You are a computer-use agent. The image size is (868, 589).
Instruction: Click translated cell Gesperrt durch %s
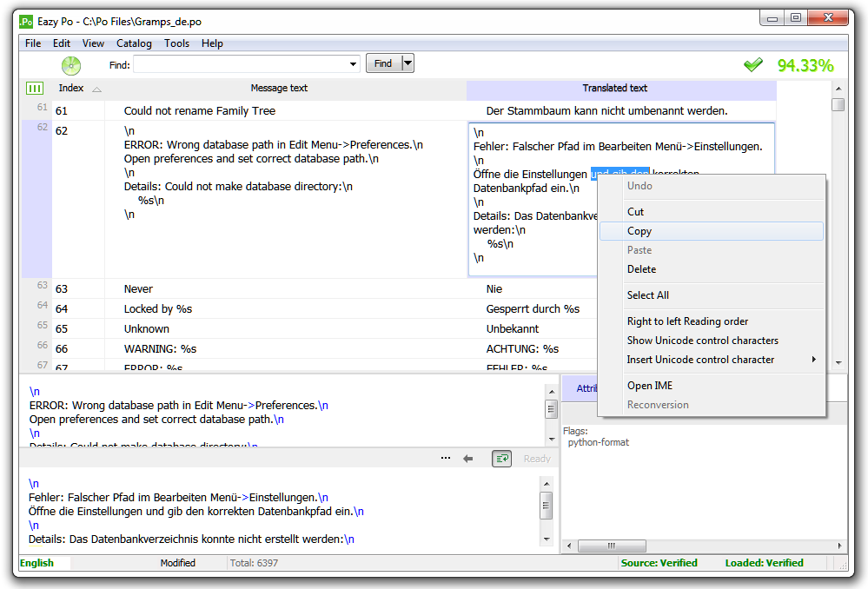(533, 309)
